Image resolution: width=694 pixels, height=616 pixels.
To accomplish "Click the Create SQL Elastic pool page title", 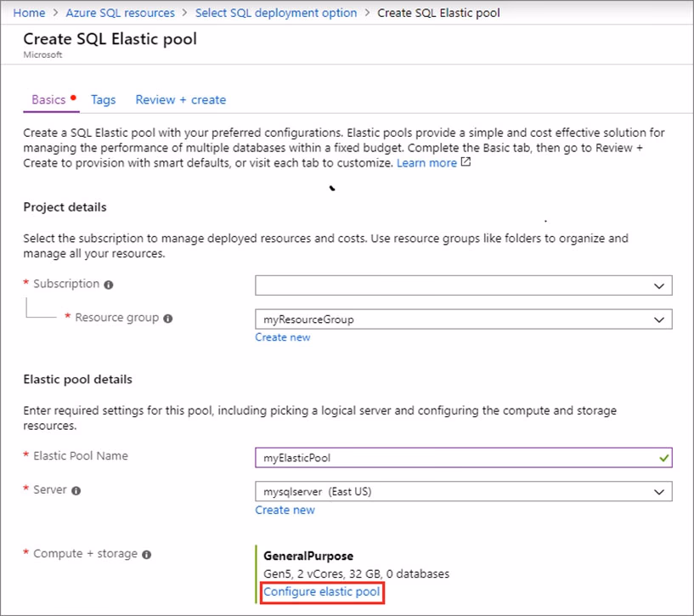I will [110, 39].
